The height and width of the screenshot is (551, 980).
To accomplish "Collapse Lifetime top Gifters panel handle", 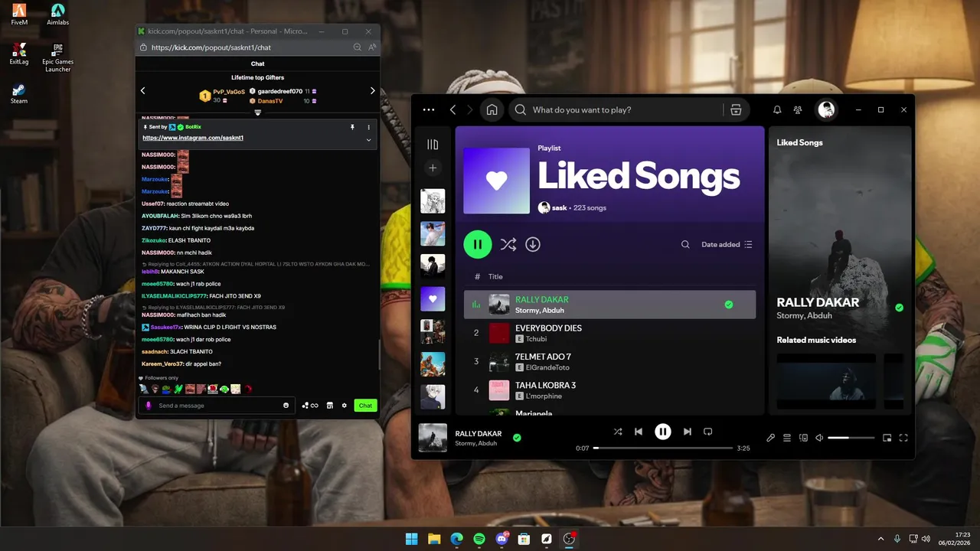I will pos(258,112).
